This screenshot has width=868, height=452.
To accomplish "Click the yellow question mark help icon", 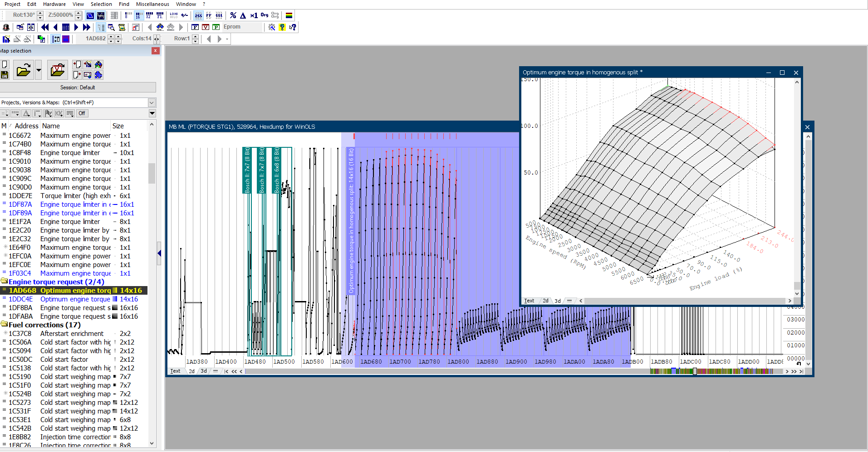I will (282, 27).
